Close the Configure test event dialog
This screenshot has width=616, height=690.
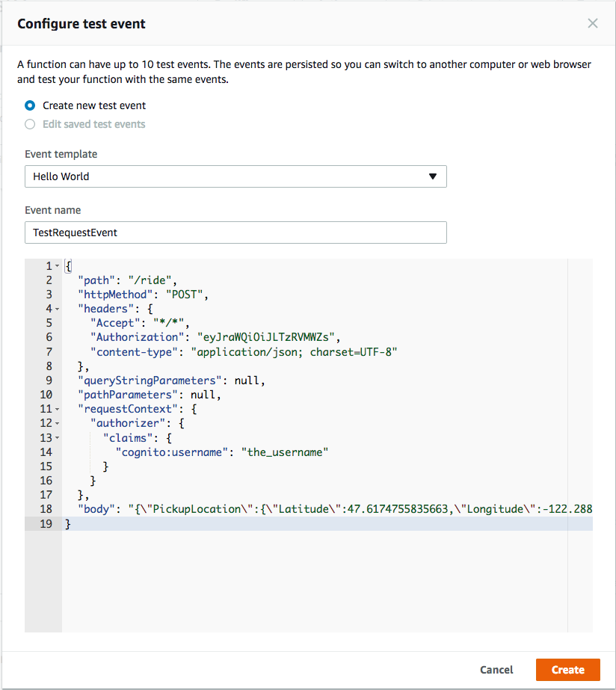click(x=593, y=23)
